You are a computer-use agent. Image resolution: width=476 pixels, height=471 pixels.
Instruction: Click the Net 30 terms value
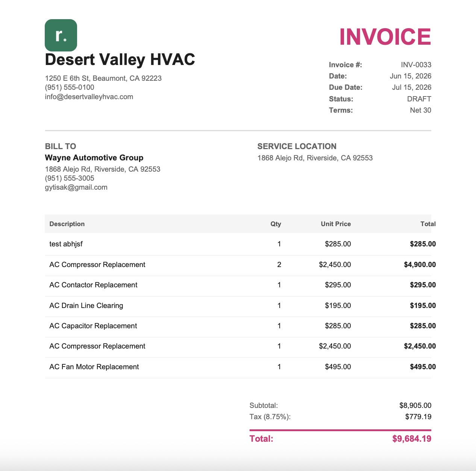tap(421, 110)
